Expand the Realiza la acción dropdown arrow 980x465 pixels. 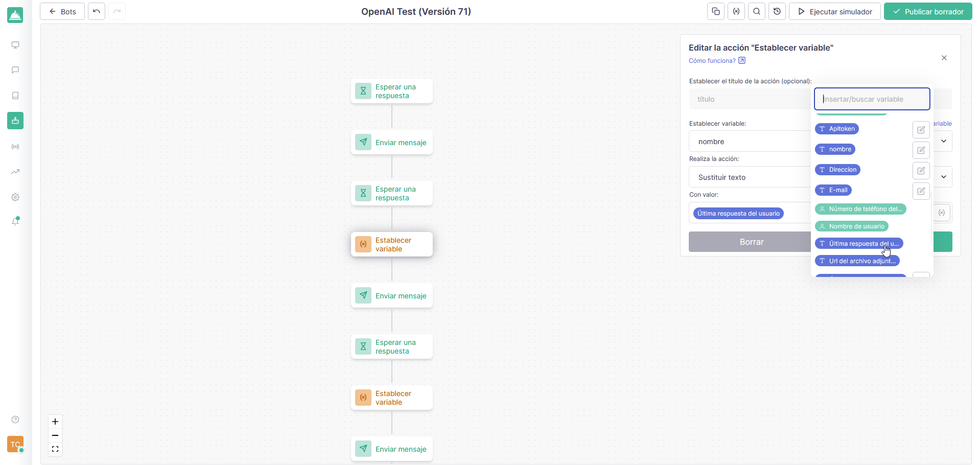tap(944, 177)
